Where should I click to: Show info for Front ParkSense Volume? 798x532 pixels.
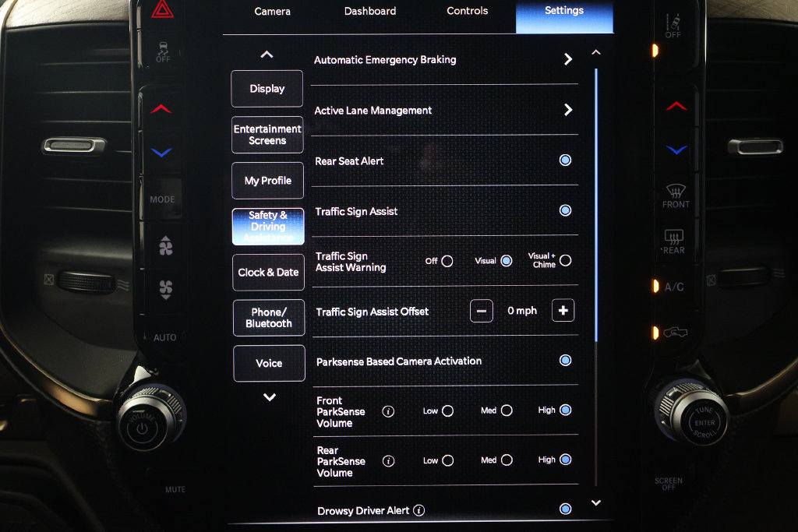pyautogui.click(x=388, y=411)
